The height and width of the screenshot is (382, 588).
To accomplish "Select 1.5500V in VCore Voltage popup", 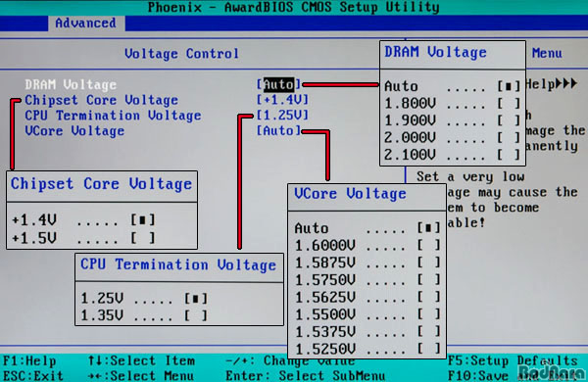I will point(367,314).
